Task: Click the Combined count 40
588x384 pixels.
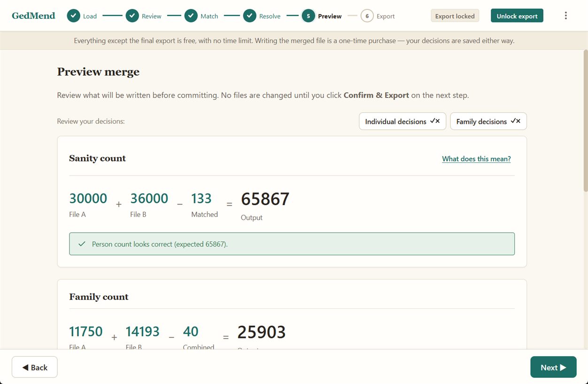Action: pyautogui.click(x=191, y=332)
